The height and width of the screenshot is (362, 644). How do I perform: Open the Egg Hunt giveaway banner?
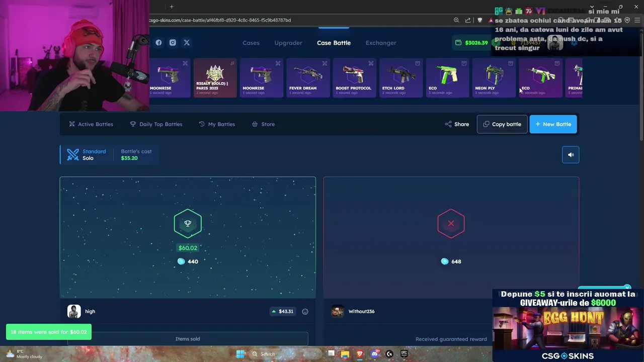click(568, 325)
